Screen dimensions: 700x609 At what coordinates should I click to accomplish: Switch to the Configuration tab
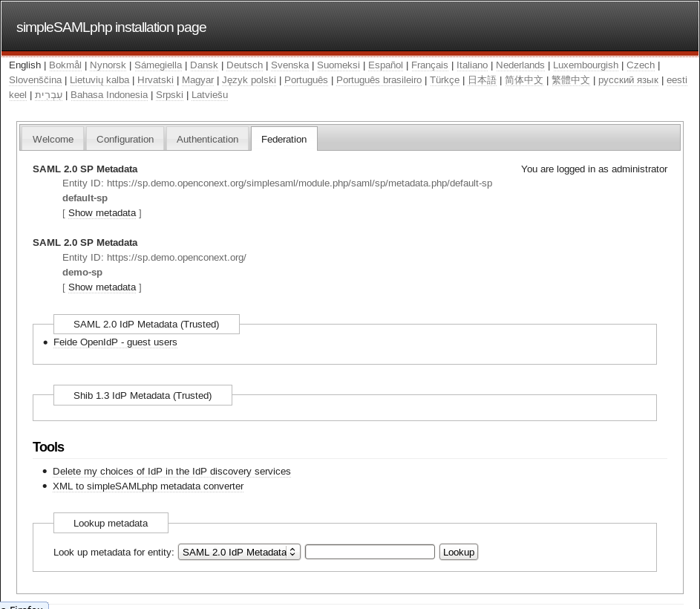coord(125,139)
